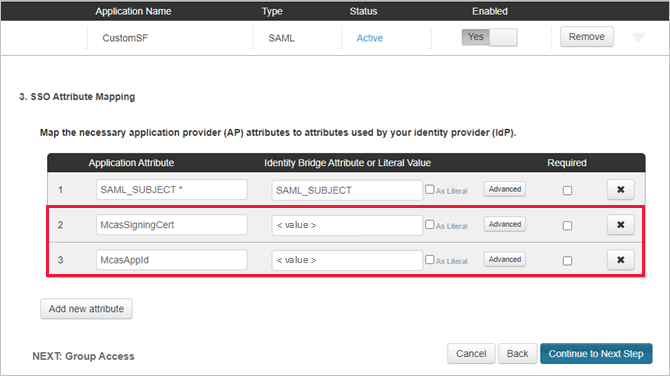
Task: Open the Active status link
Action: click(x=370, y=38)
